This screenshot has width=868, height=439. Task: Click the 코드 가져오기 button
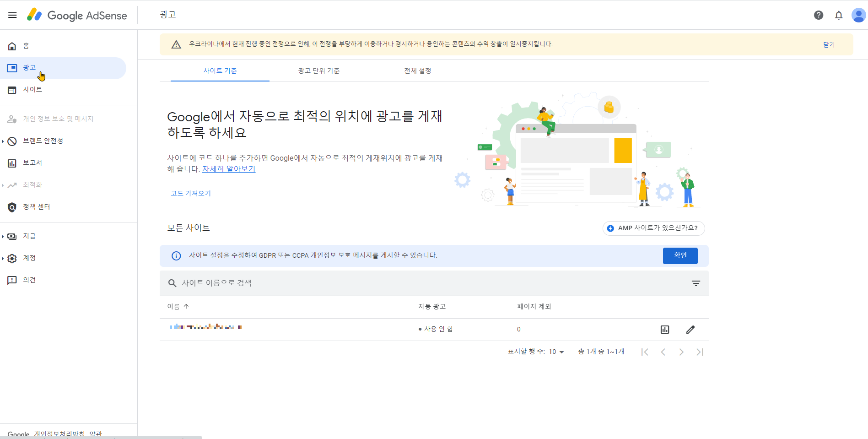click(191, 193)
